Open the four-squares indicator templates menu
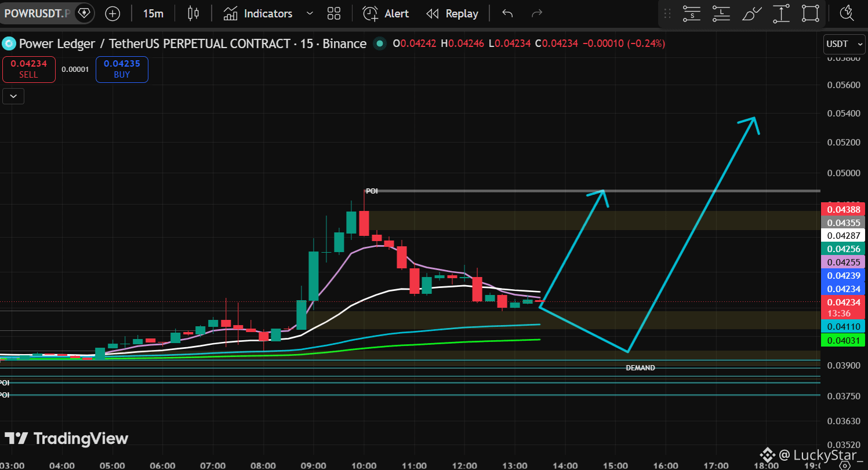Image resolution: width=868 pixels, height=470 pixels. 333,13
